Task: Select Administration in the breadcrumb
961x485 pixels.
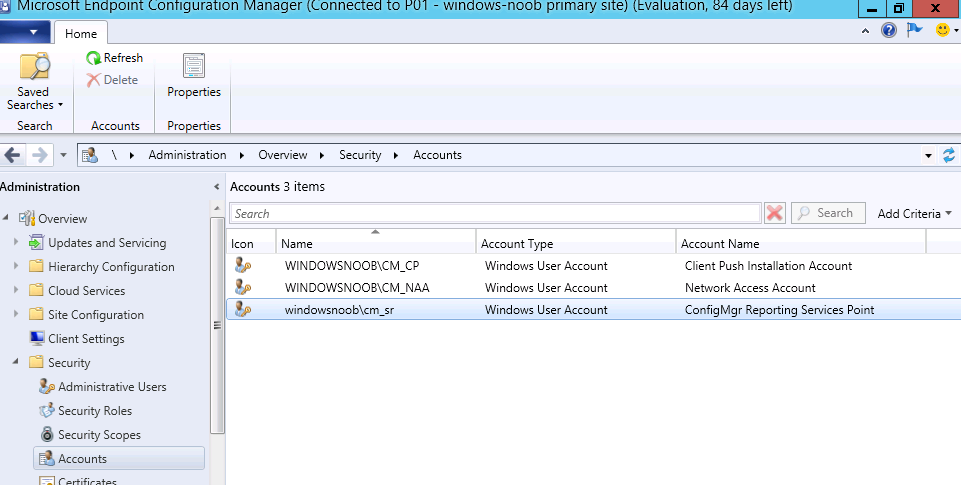Action: (x=187, y=155)
